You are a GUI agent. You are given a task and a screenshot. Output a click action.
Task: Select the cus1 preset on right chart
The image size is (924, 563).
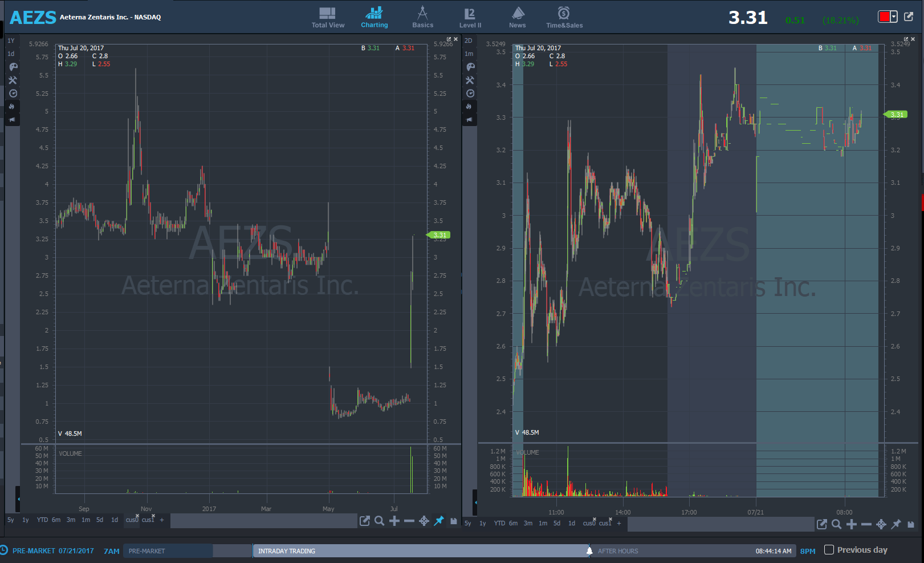605,523
